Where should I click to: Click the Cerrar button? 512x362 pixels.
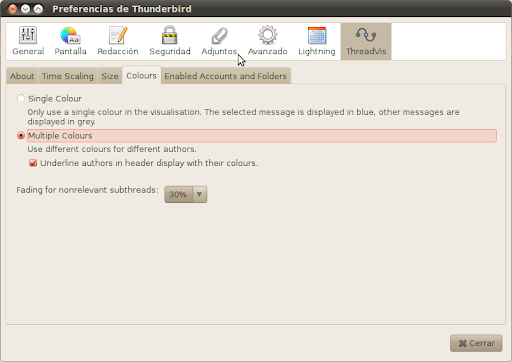pyautogui.click(x=476, y=343)
